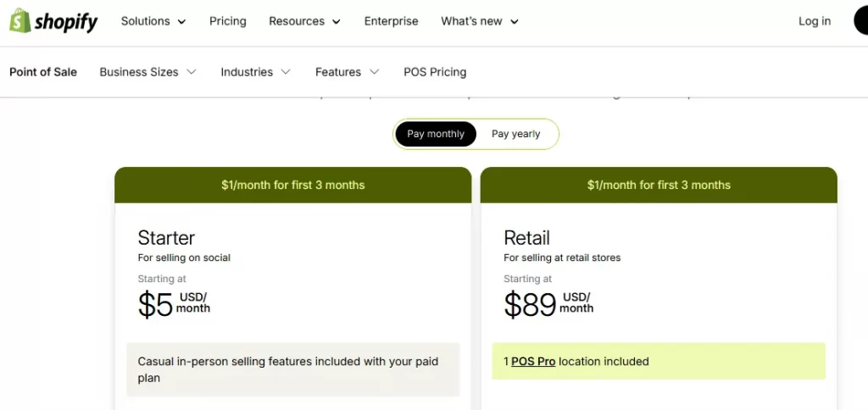The height and width of the screenshot is (410, 868).
Task: Click the black button beside Log in
Action: point(861,21)
